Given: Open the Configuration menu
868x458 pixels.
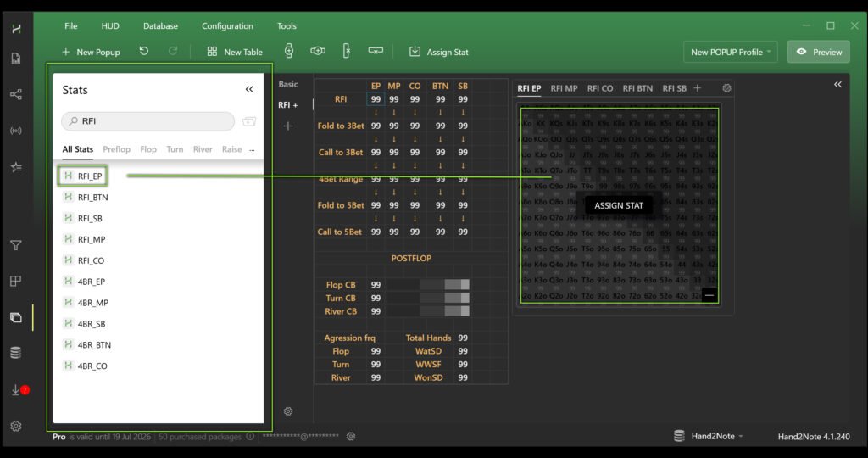Looking at the screenshot, I should (x=227, y=26).
